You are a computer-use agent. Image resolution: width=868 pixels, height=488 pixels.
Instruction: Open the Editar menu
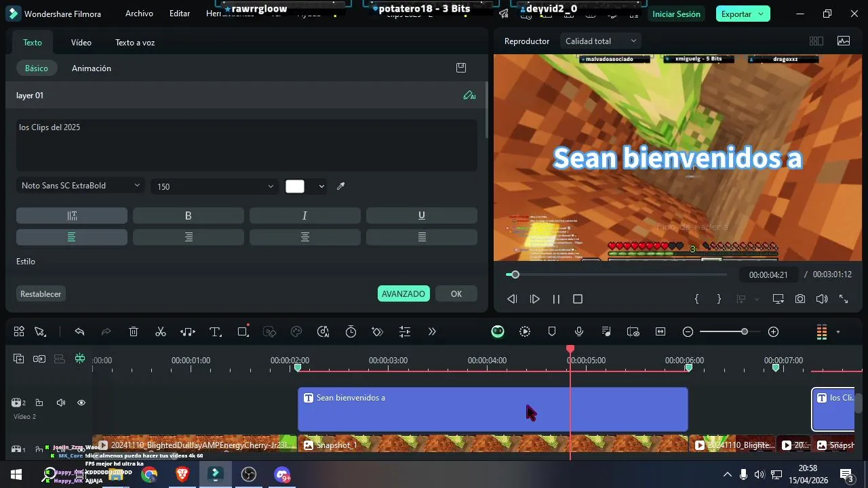[180, 14]
